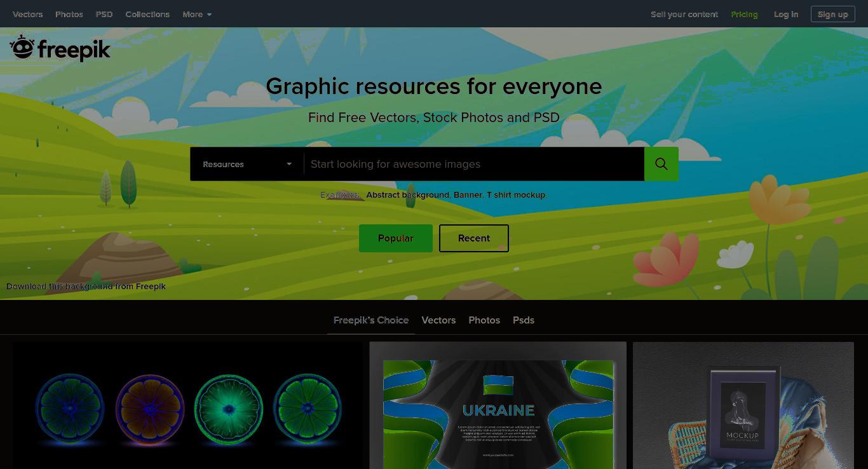
Task: Select the Recent button
Action: (474, 238)
